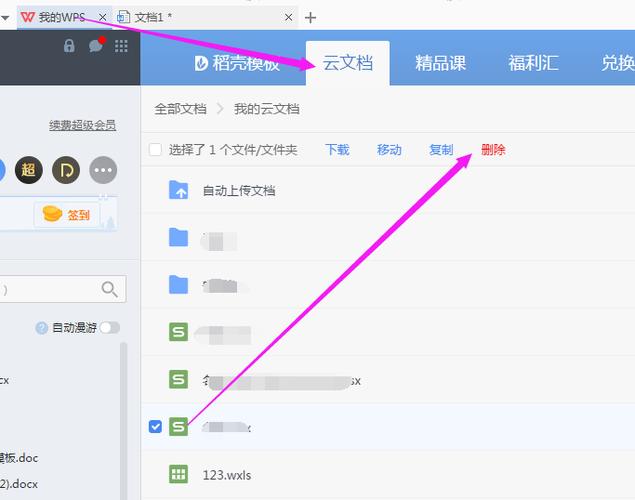
Task: Open the app grid icon
Action: pyautogui.click(x=121, y=46)
